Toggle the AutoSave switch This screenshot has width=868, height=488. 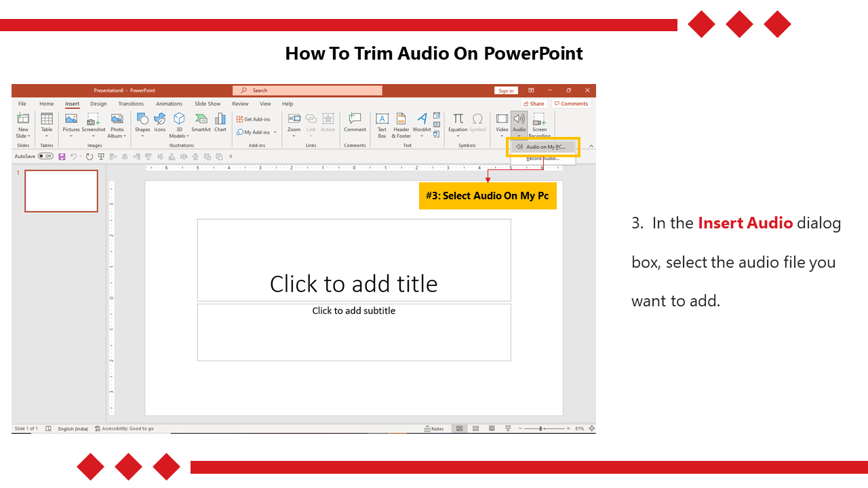click(x=45, y=156)
